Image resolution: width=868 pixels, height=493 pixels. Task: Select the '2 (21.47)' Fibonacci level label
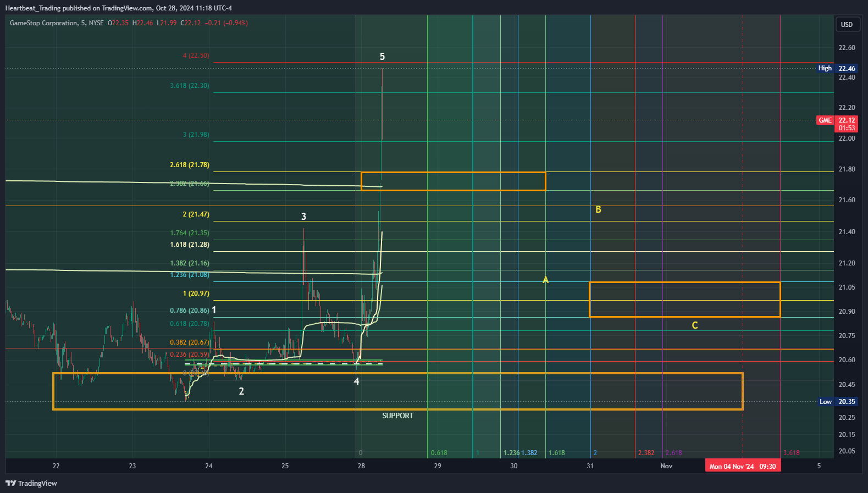[196, 214]
